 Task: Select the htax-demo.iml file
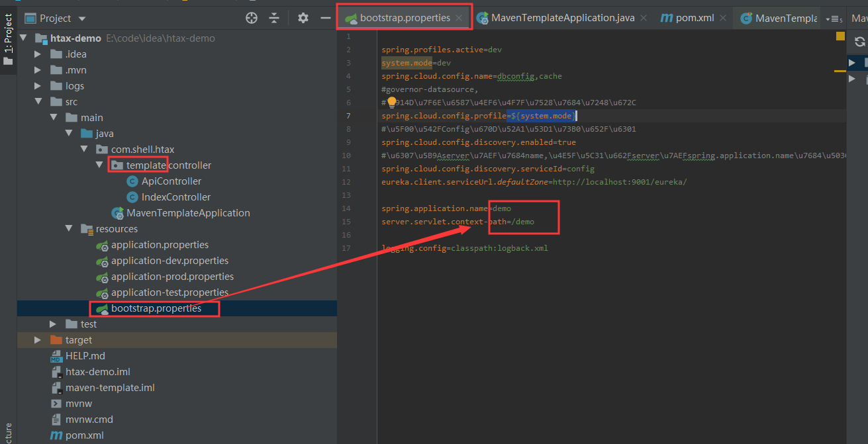click(98, 372)
